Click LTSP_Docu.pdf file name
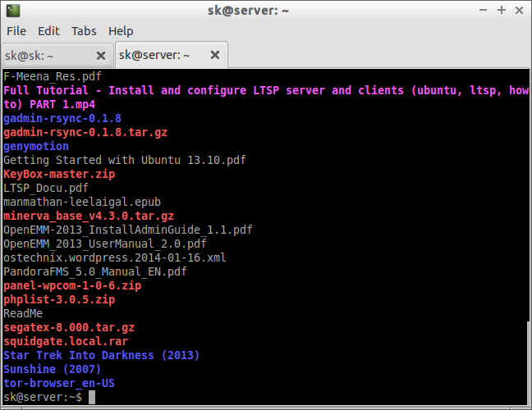Viewport: 532px width, 410px height. 46,188
